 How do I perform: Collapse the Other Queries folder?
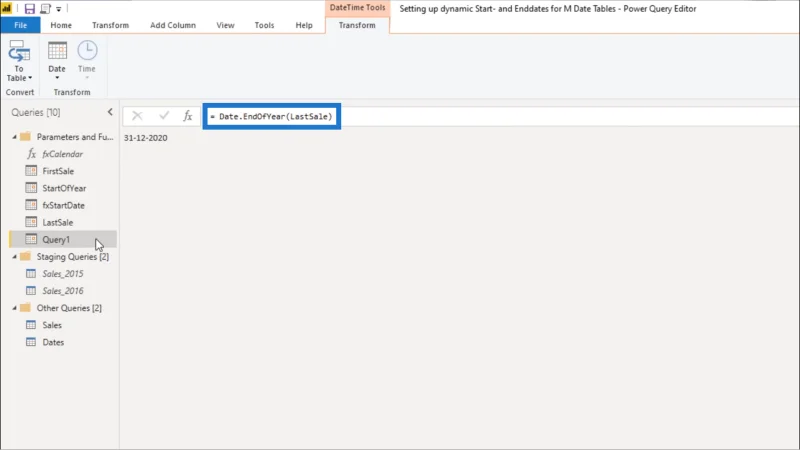(x=14, y=308)
